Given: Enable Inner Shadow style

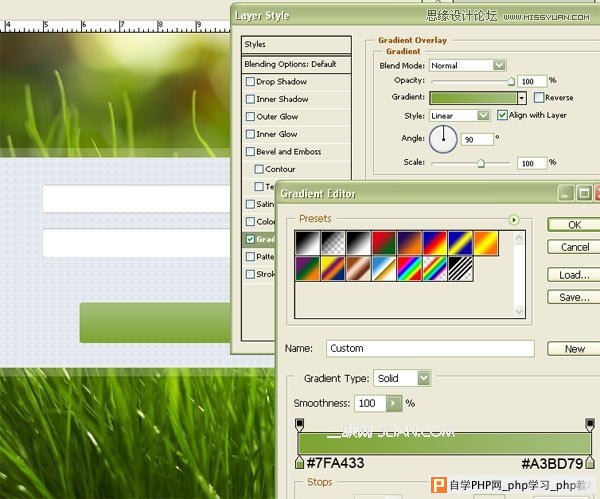Looking at the screenshot, I should 250,99.
